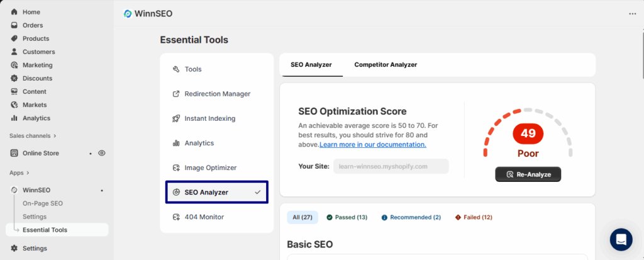644x260 pixels.
Task: Click the WinnSEO logo in header
Action: tap(128, 14)
